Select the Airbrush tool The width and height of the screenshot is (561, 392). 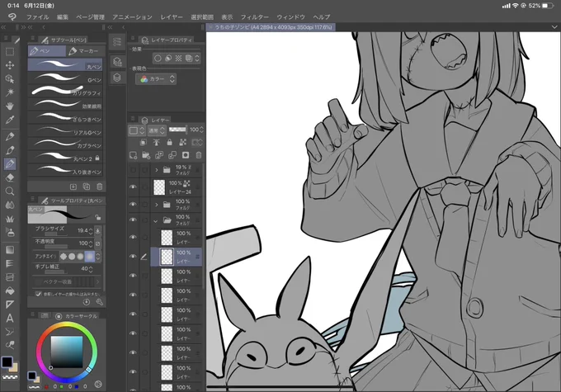click(x=10, y=232)
